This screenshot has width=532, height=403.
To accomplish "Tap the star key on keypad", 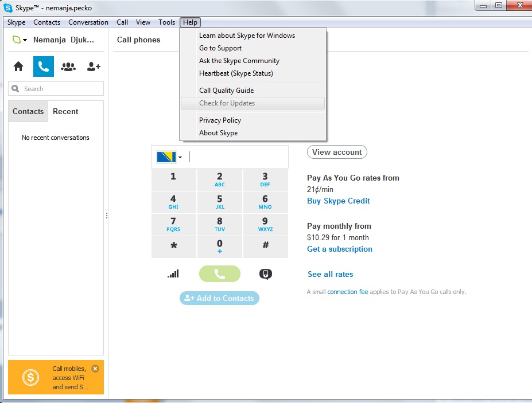I will tap(173, 247).
